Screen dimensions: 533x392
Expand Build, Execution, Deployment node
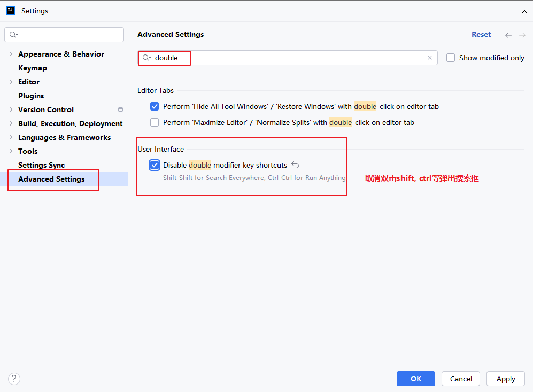point(11,123)
